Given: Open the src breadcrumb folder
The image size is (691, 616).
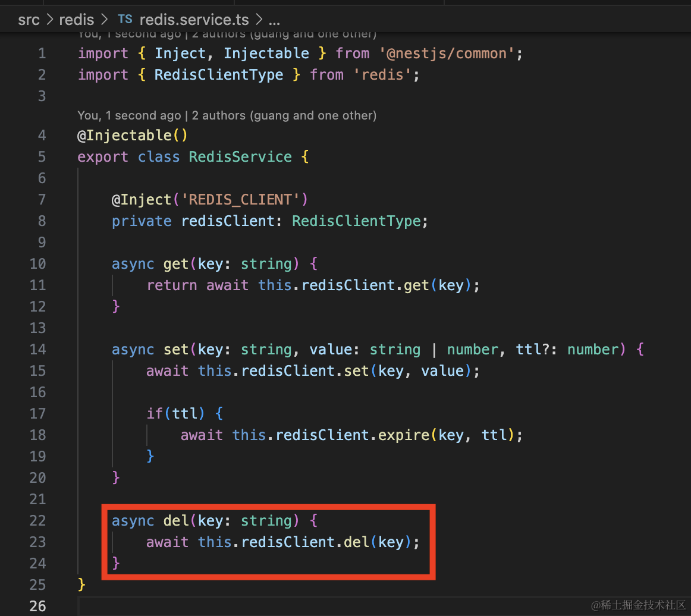Looking at the screenshot, I should (x=29, y=19).
